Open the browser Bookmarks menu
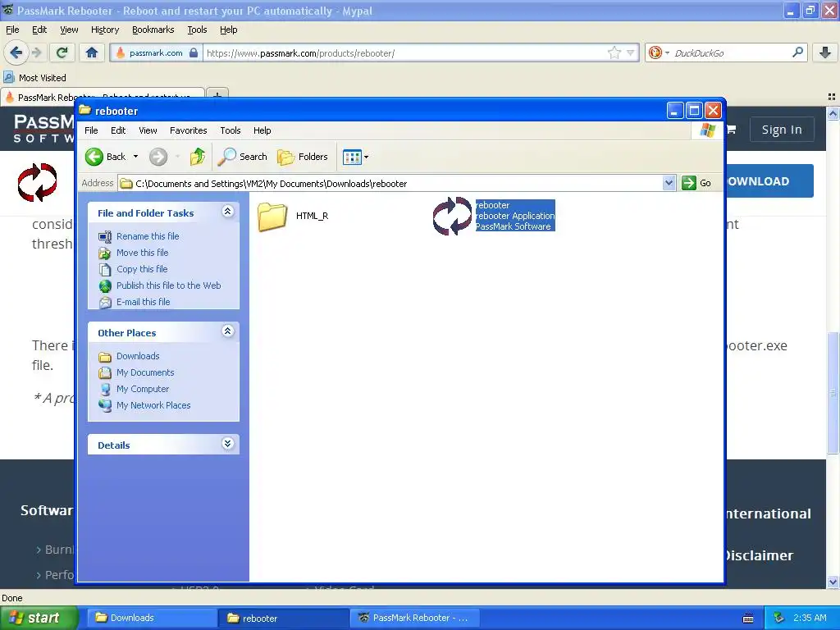The width and height of the screenshot is (840, 630). click(x=153, y=30)
